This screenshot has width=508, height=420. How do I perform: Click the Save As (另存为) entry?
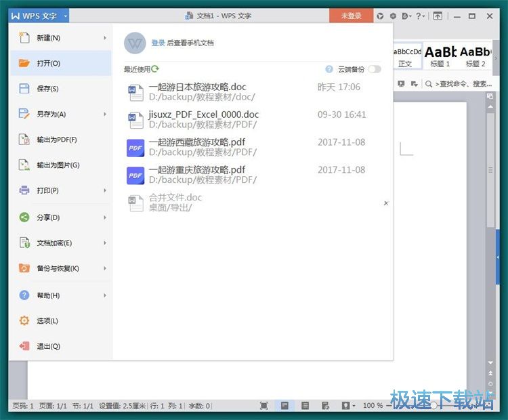point(61,114)
